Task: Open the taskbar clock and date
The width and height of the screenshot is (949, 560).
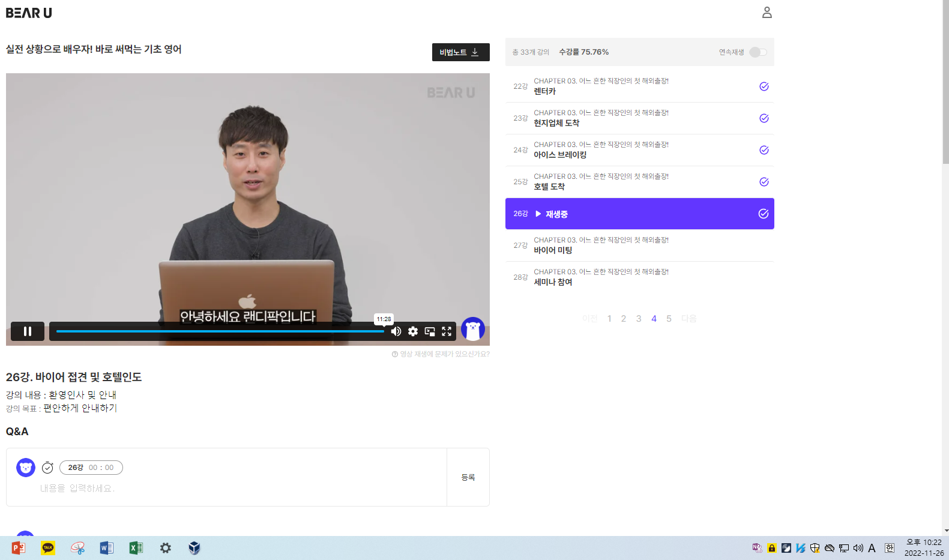Action: click(x=924, y=548)
